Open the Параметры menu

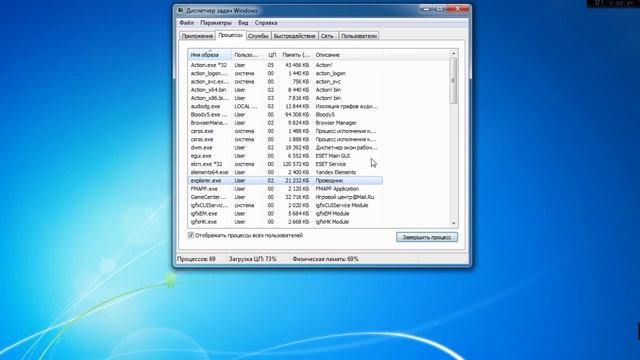tap(216, 23)
